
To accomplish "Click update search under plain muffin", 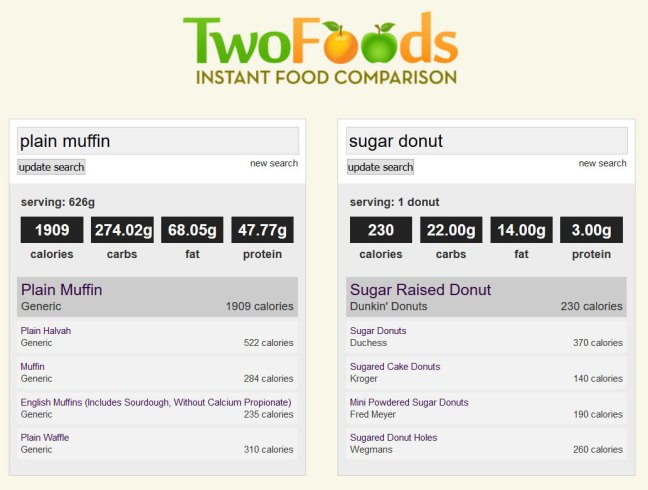I will (51, 167).
